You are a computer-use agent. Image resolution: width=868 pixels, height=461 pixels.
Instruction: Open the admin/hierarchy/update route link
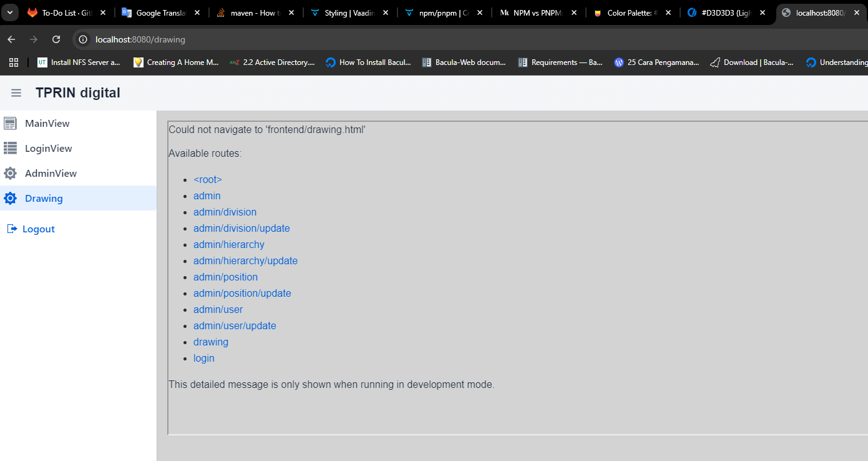point(245,261)
